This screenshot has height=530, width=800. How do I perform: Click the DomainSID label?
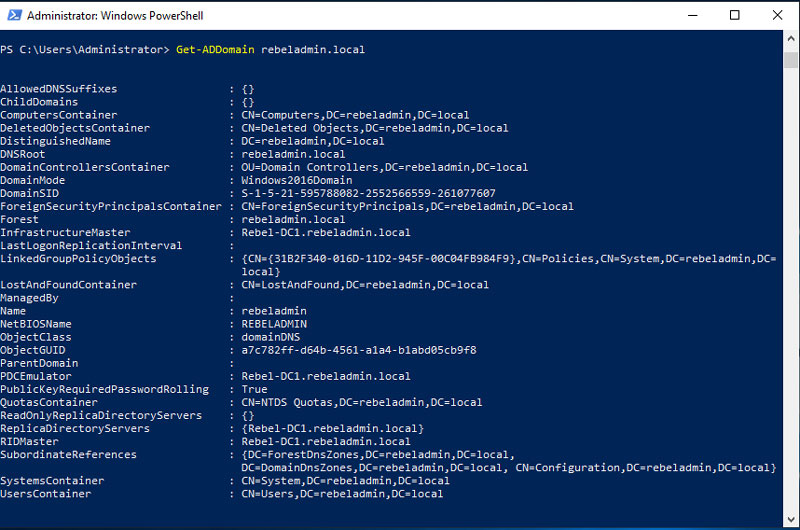pyautogui.click(x=29, y=193)
